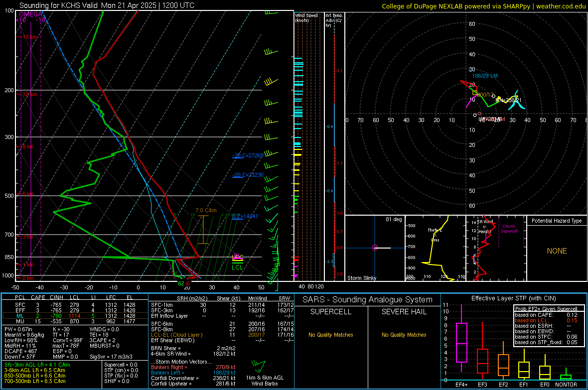The width and height of the screenshot is (588, 390).
Task: Select the '6 km' height marker
Action: pos(28,193)
